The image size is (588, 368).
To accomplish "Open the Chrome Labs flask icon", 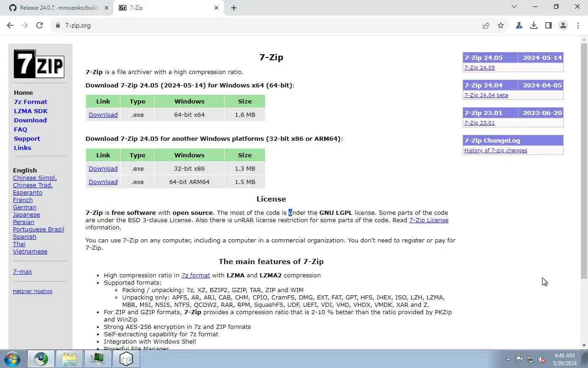I will (519, 25).
